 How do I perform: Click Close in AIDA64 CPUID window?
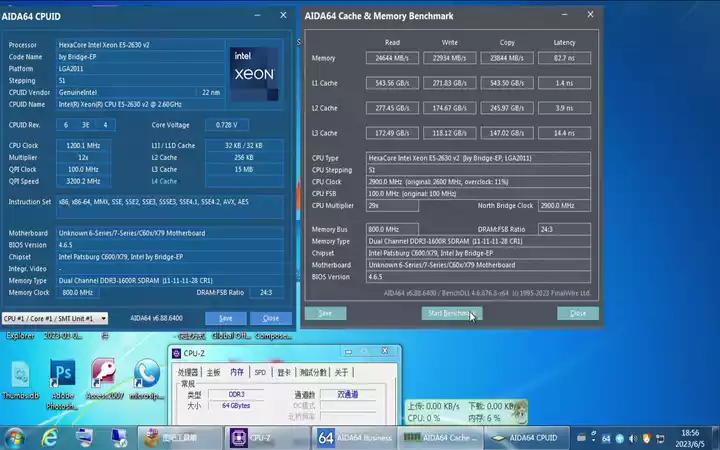pyautogui.click(x=271, y=318)
